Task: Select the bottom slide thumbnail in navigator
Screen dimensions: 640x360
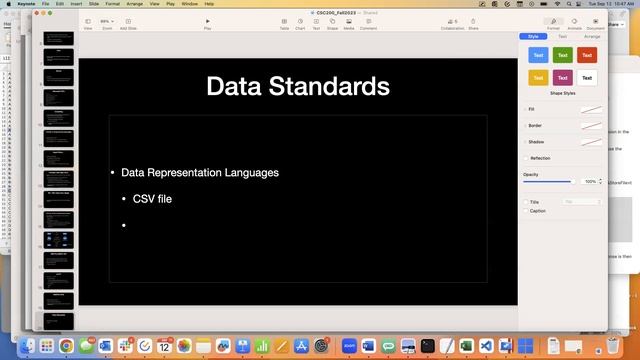Action: point(59,321)
